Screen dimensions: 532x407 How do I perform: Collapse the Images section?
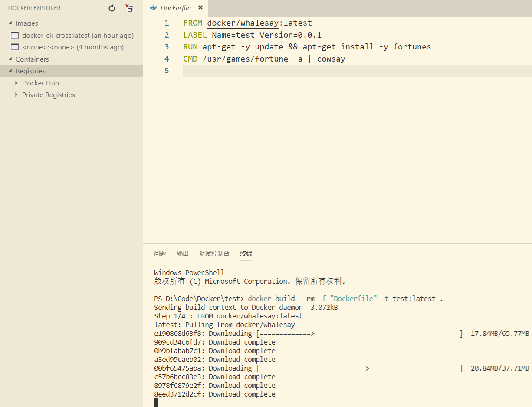tap(10, 23)
